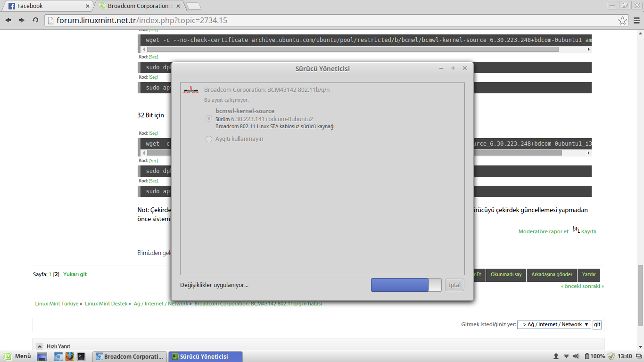
Task: Open the Linux Mint Türkiye breadcrumb link
Action: [x=57, y=304]
